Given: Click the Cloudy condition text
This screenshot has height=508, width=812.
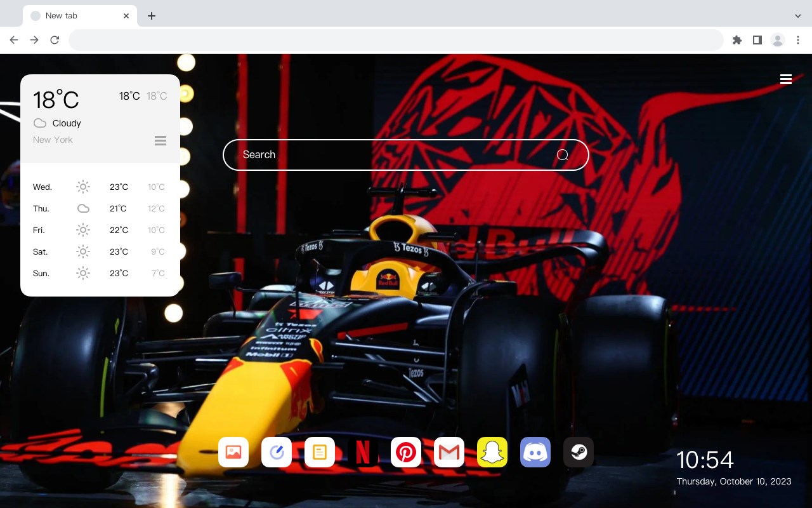Looking at the screenshot, I should pyautogui.click(x=67, y=123).
